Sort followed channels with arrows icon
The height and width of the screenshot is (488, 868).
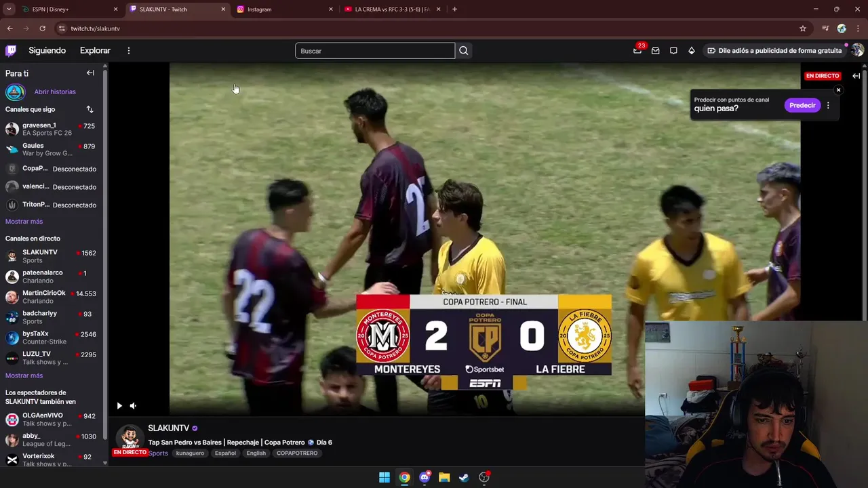point(90,109)
